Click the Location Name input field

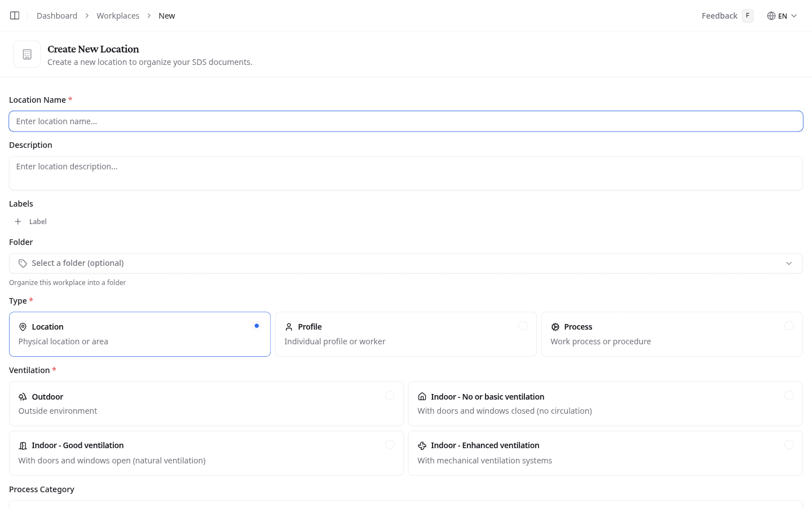coord(406,121)
